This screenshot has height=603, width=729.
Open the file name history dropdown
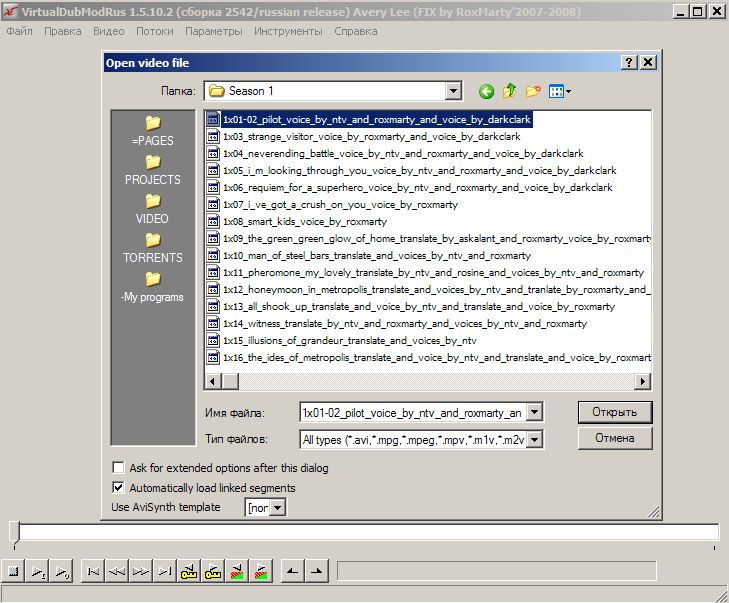tap(535, 412)
